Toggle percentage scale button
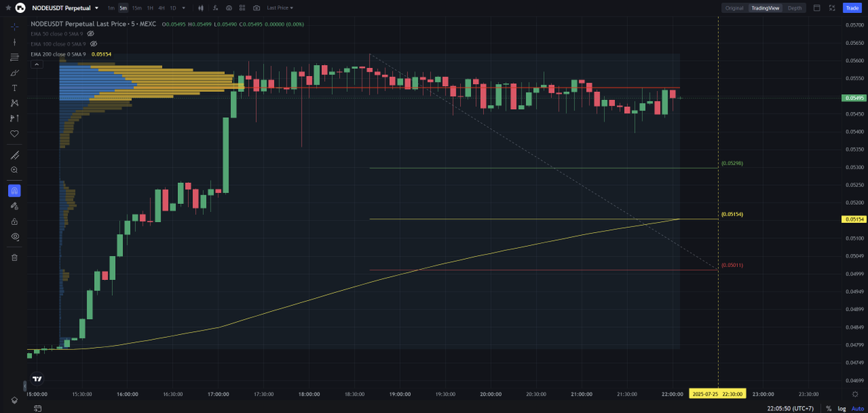The image size is (868, 413). click(828, 408)
